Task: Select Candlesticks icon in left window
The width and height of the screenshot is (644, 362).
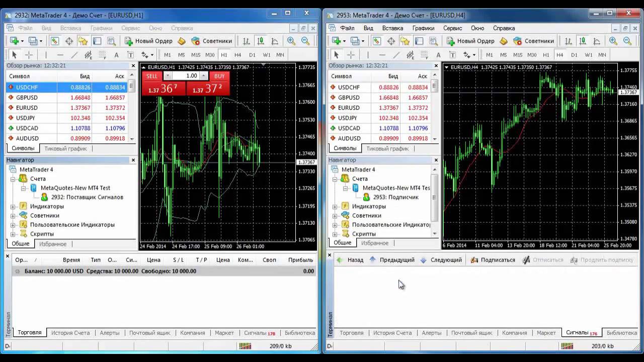Action: pos(261,41)
